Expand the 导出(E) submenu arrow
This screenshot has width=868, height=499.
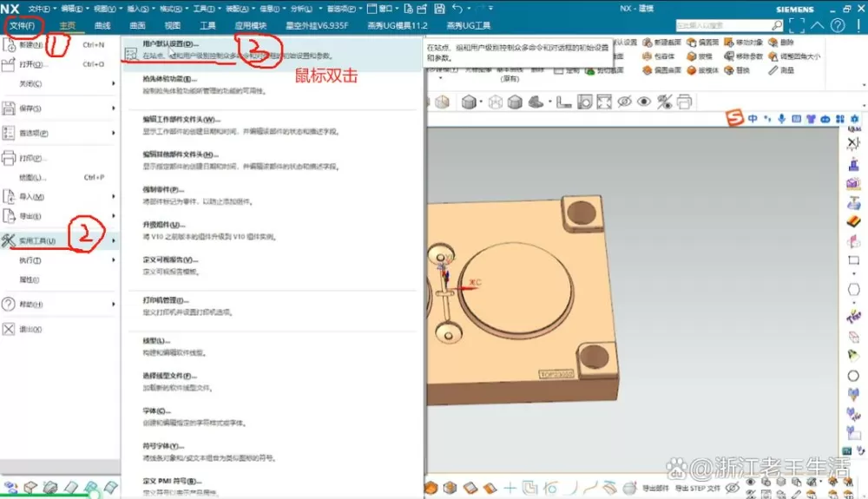click(x=114, y=216)
